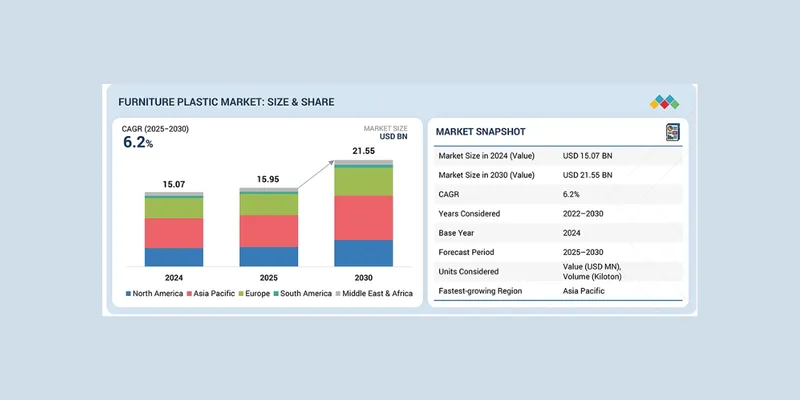Image resolution: width=800 pixels, height=400 pixels.
Task: Click the 'Value (USD MN), Volume (Kiloton)' cell
Action: 592,271
